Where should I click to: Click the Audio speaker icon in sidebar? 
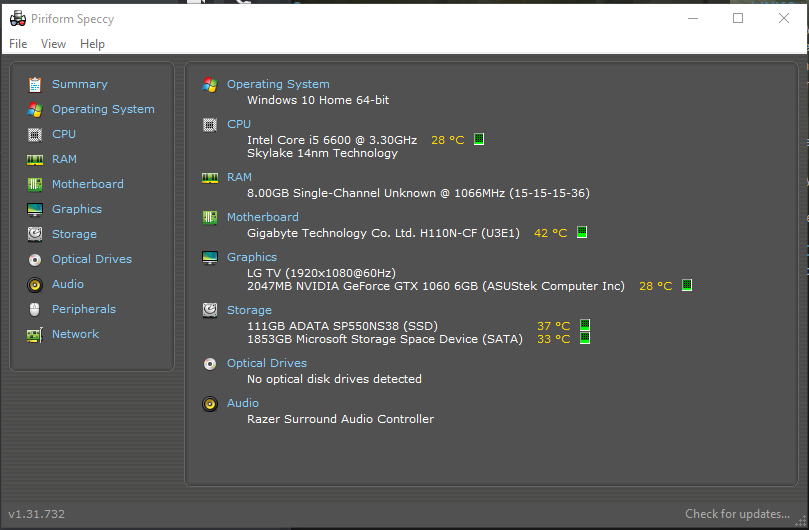click(x=35, y=284)
